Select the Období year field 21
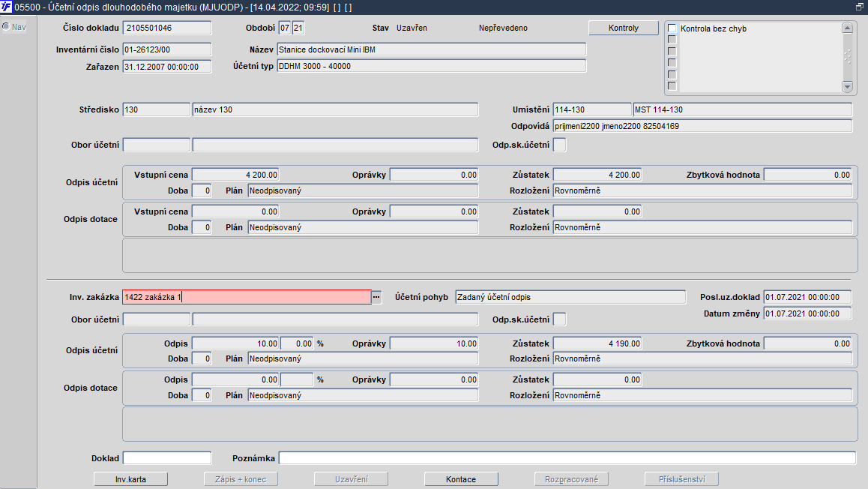The image size is (868, 489). 298,28
